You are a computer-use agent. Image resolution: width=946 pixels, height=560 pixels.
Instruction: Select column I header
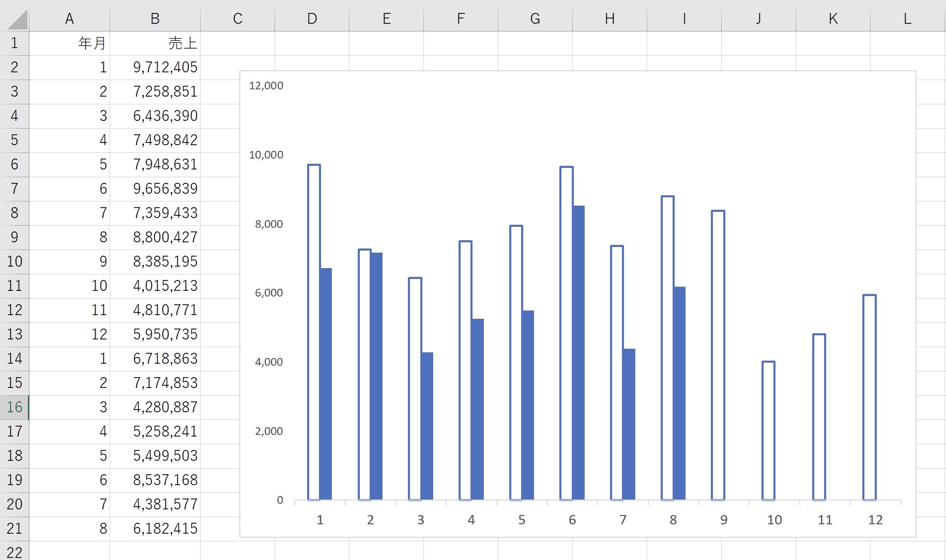click(x=684, y=19)
